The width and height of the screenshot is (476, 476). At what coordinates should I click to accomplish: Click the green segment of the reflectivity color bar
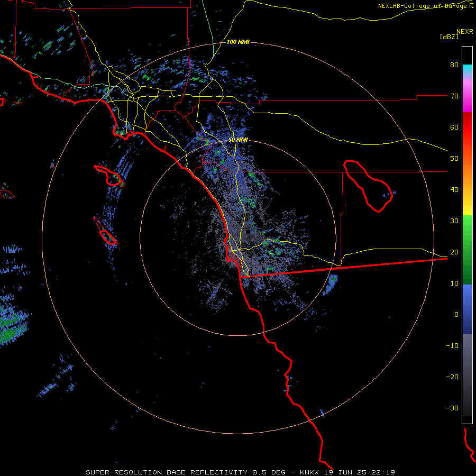[467, 250]
